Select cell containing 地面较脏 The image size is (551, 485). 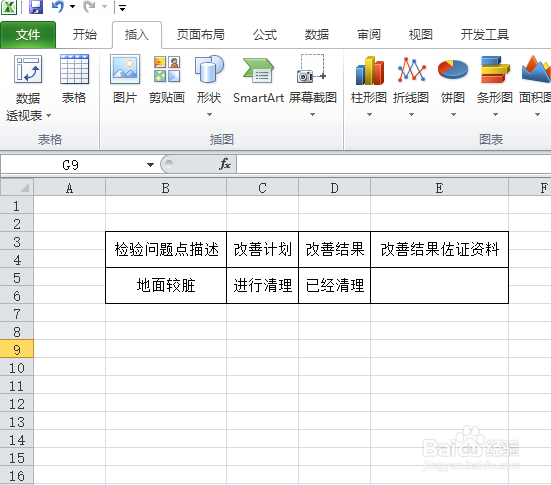pyautogui.click(x=166, y=285)
